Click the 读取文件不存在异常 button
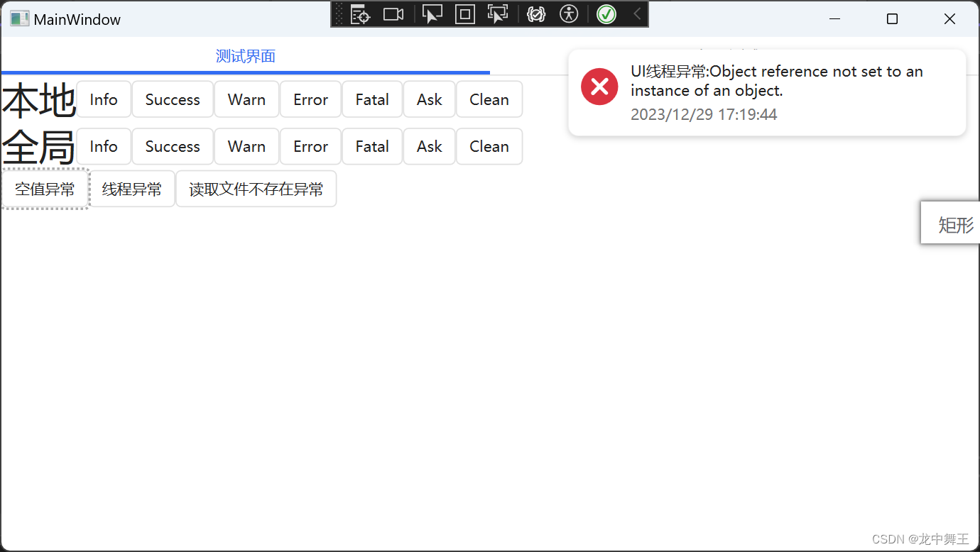Image resolution: width=980 pixels, height=552 pixels. pyautogui.click(x=256, y=189)
